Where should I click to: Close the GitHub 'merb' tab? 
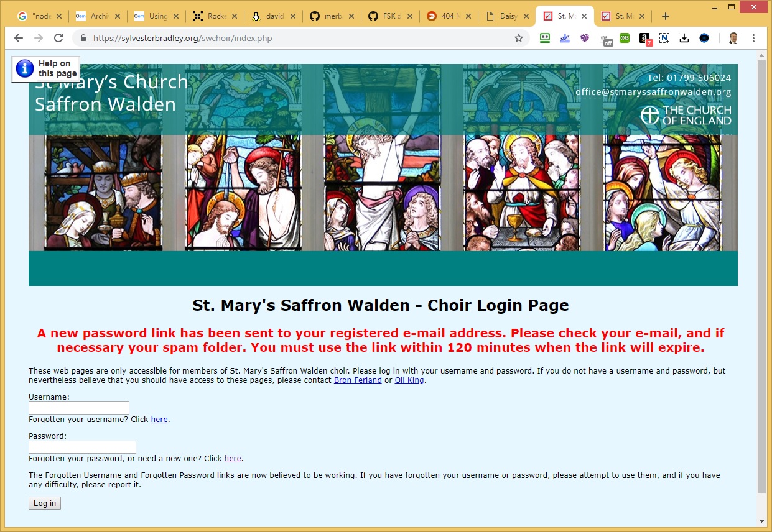351,16
